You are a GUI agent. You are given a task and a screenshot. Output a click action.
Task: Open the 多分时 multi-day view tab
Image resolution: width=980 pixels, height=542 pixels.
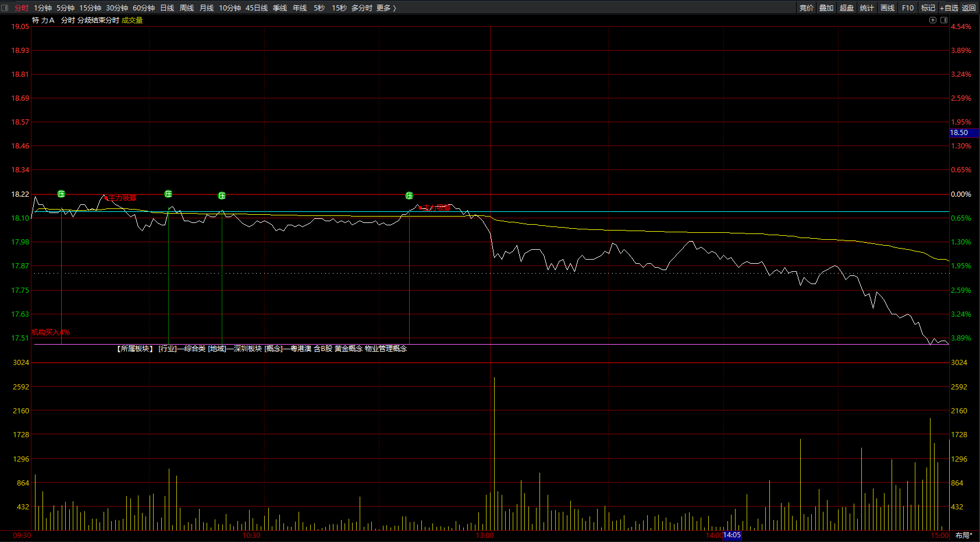tap(361, 8)
